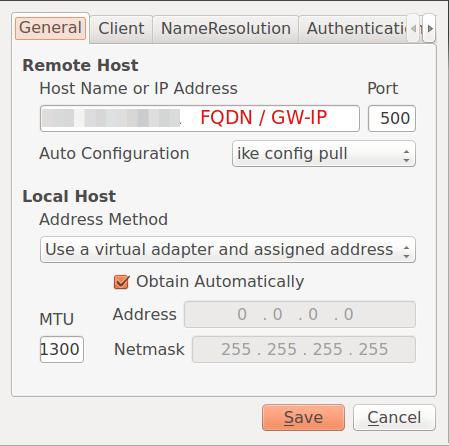Image resolution: width=449 pixels, height=446 pixels.
Task: Click the Host Name or IP Address field
Action: [200, 118]
